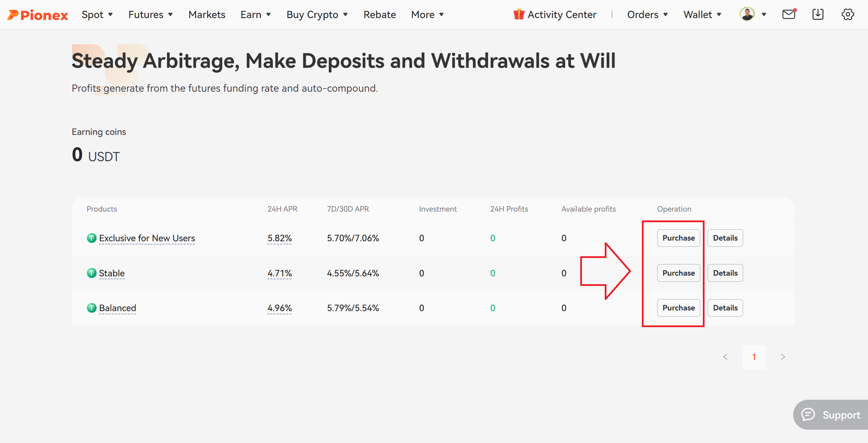Click the Investment column header
The width and height of the screenshot is (868, 443).
tap(438, 209)
